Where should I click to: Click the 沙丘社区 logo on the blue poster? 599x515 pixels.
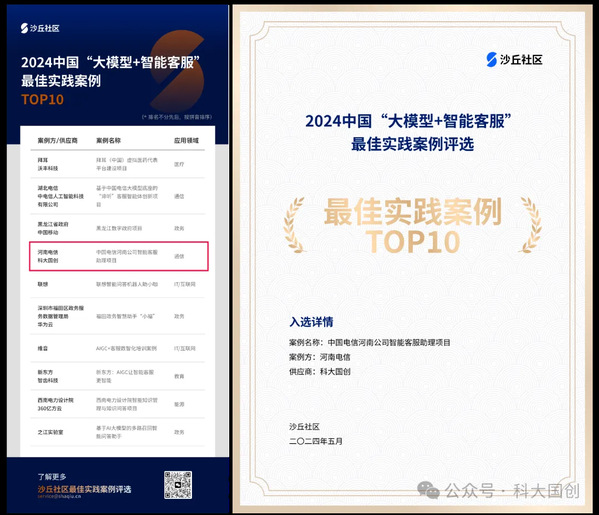point(40,28)
